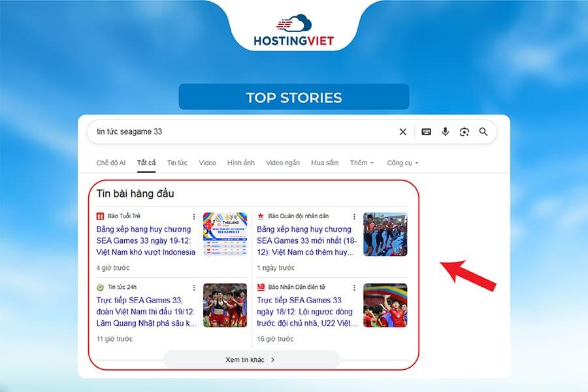This screenshot has width=588, height=392.
Task: Click the Báo Tuổi Trẻ source favicon
Action: 99,216
